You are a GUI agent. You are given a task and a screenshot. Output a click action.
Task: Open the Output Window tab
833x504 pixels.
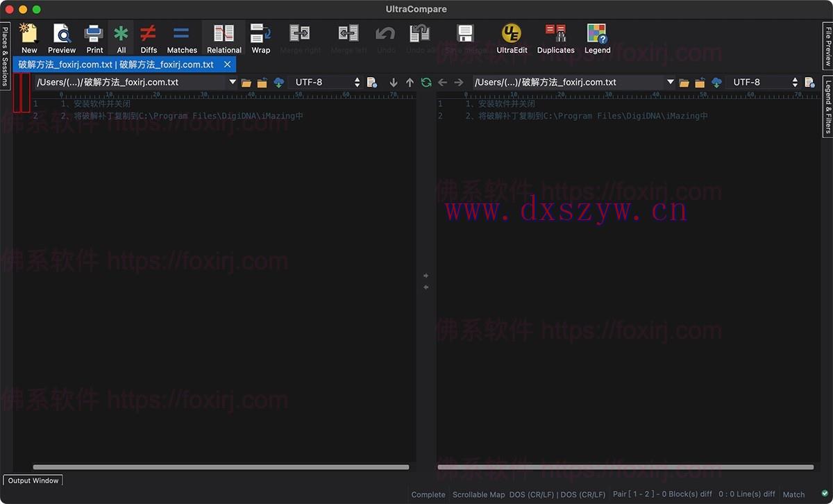tap(33, 480)
